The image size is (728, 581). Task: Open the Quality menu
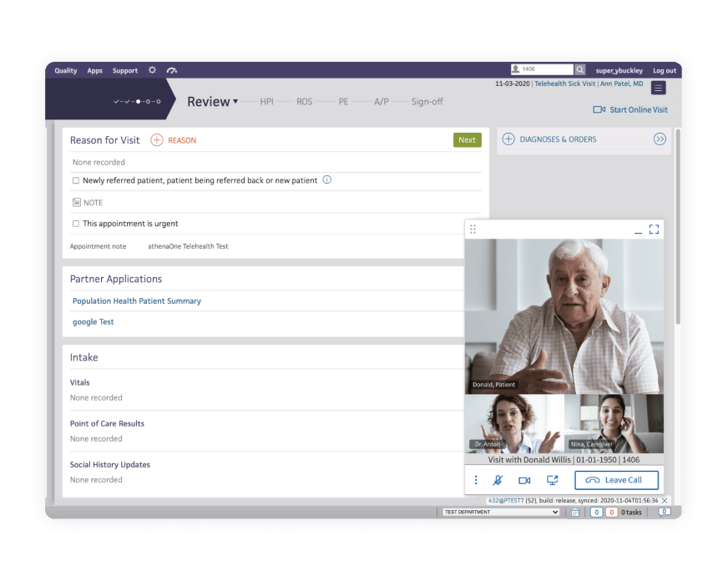click(65, 70)
